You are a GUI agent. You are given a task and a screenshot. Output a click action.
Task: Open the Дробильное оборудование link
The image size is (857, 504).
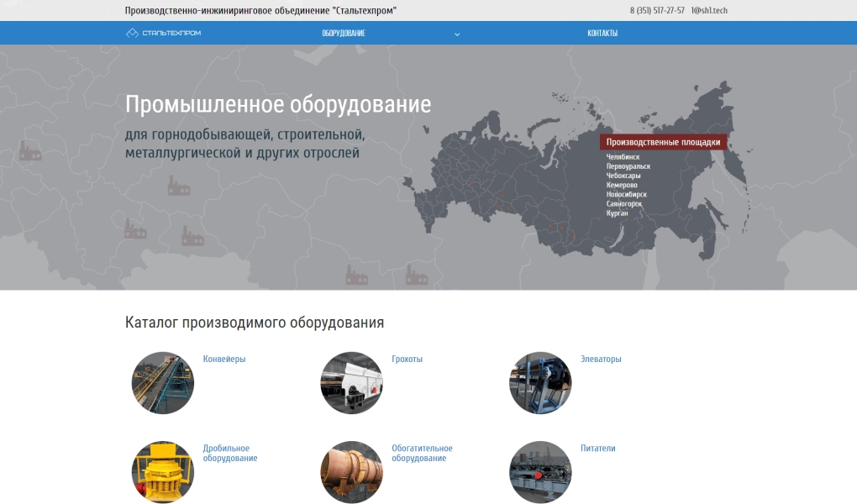pos(230,454)
